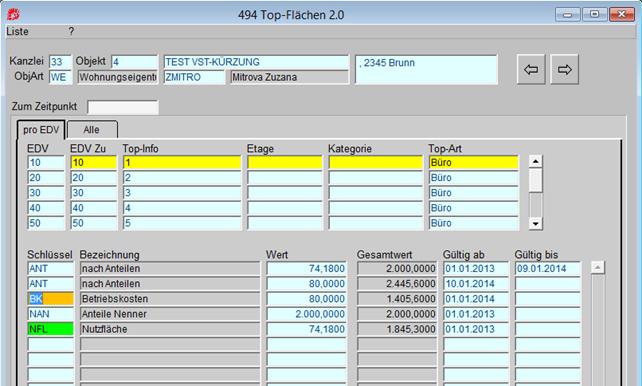Select EDV row 20
The width and height of the screenshot is (642, 386).
[x=46, y=178]
